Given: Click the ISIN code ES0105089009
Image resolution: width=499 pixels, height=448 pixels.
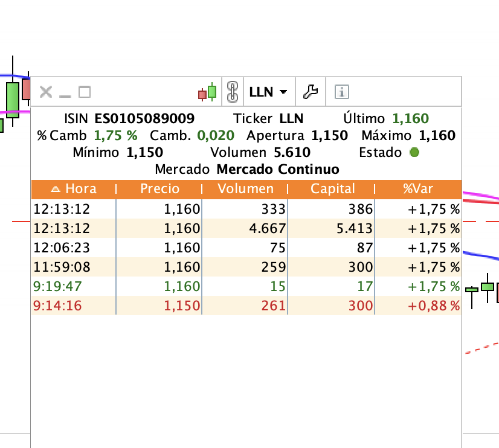Looking at the screenshot, I should tap(144, 119).
